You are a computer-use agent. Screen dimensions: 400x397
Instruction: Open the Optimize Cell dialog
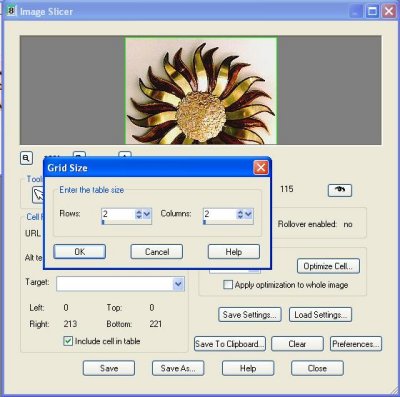point(328,266)
